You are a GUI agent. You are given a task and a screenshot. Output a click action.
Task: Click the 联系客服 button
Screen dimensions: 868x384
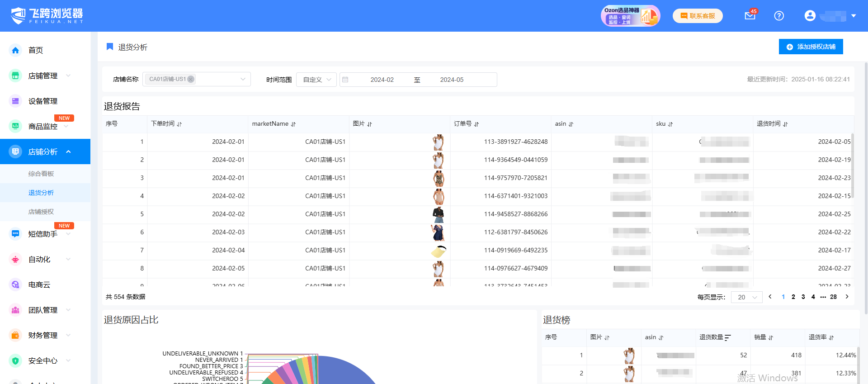pyautogui.click(x=698, y=16)
